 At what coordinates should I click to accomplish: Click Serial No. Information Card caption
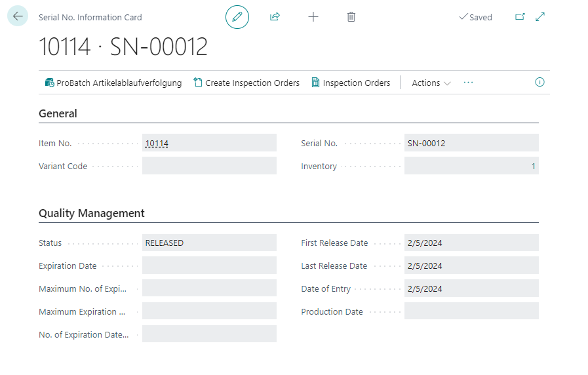coord(90,17)
